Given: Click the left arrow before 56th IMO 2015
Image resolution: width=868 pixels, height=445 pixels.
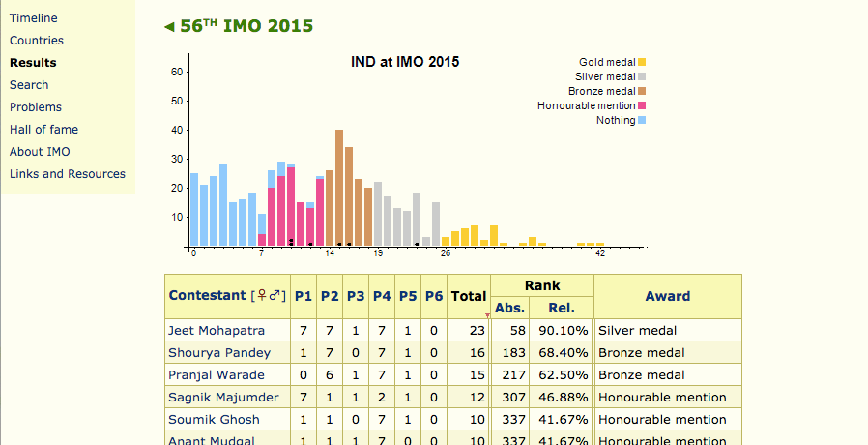Looking at the screenshot, I should coord(170,27).
